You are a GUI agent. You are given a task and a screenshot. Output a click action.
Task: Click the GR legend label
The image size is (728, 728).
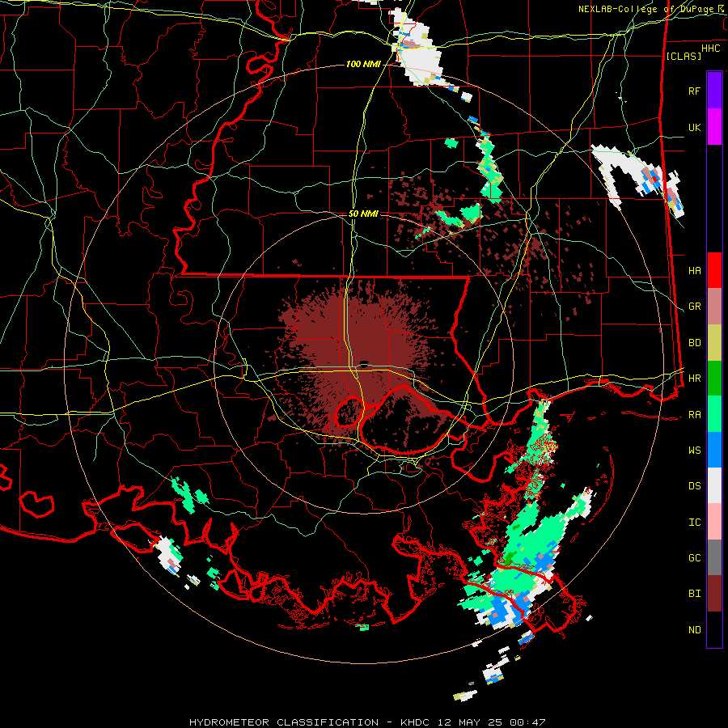694,307
